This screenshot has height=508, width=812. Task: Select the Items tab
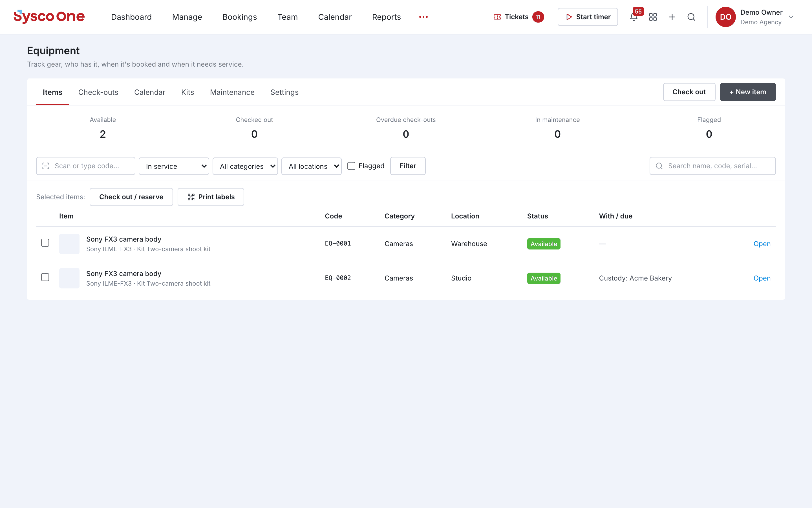tap(52, 92)
